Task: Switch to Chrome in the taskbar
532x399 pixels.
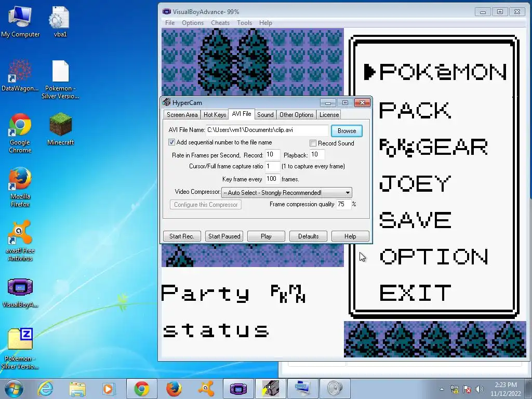Action: (x=141, y=389)
